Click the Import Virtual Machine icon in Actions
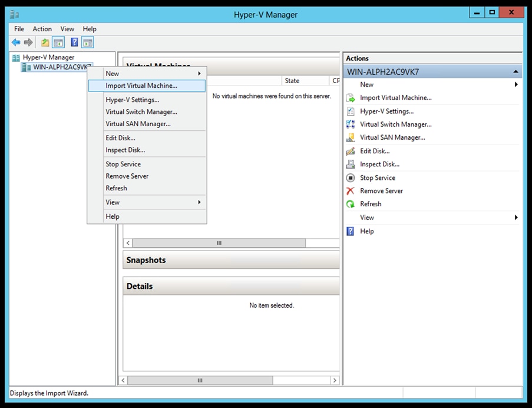Viewport: 532px width, 408px height. click(351, 98)
